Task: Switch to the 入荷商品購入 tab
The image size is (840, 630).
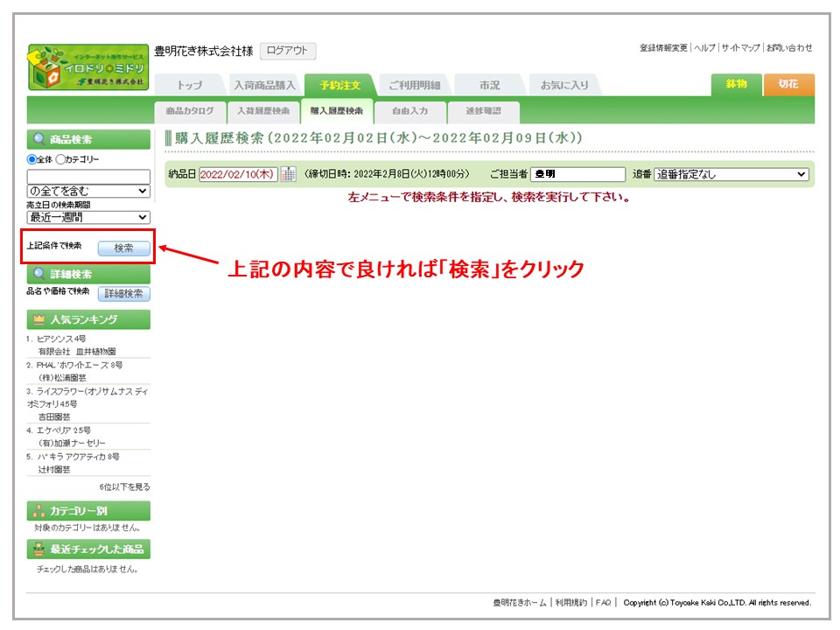Action: pyautogui.click(x=265, y=86)
